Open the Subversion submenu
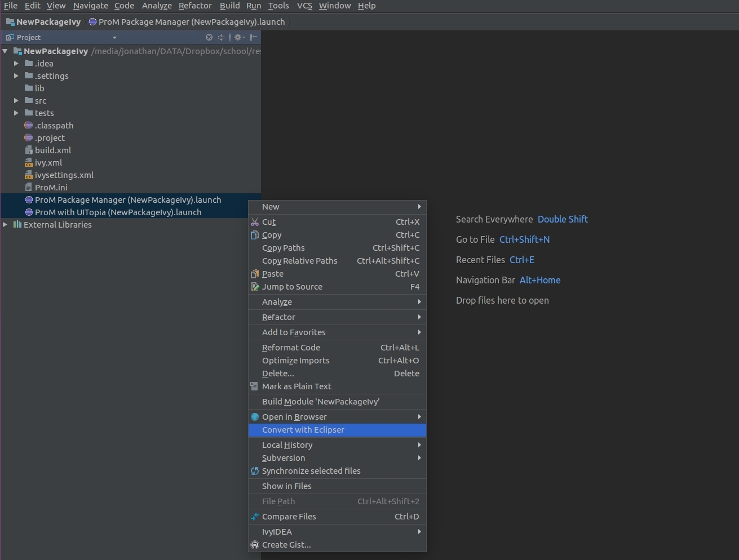Screen dimensions: 739x560 [337, 458]
